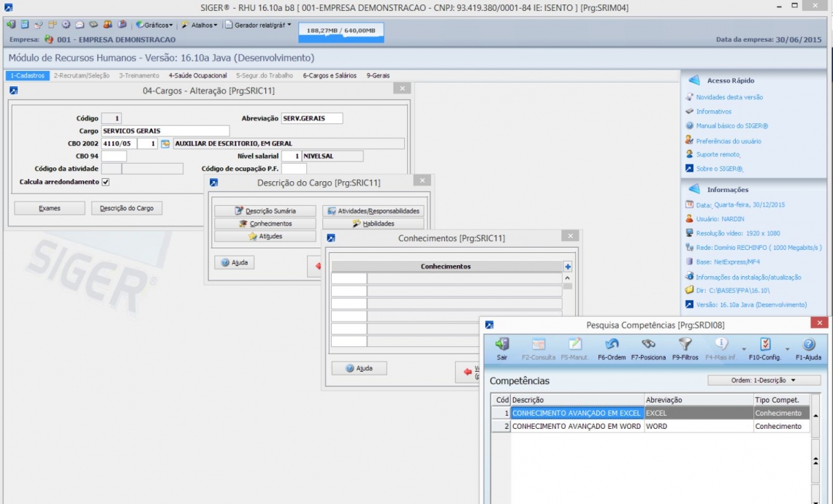Open the CBO 2002 lookup icon
The width and height of the screenshot is (833, 504).
pyautogui.click(x=165, y=143)
